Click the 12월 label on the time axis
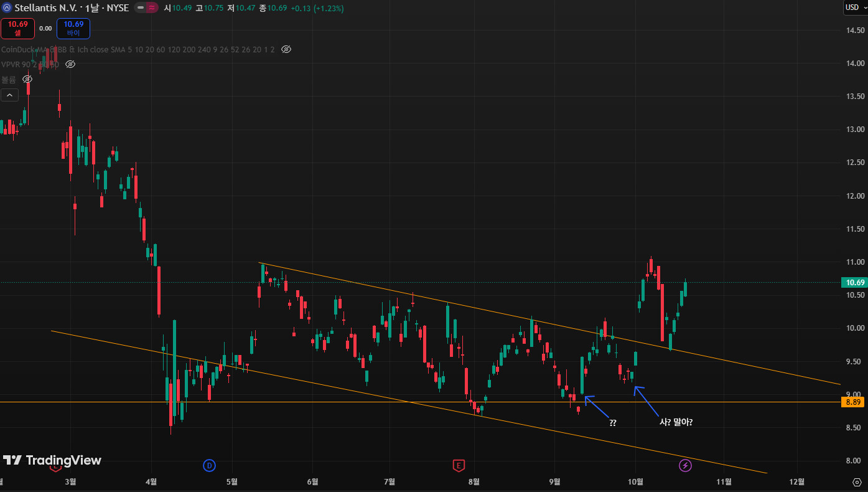The image size is (868, 492). tap(797, 481)
